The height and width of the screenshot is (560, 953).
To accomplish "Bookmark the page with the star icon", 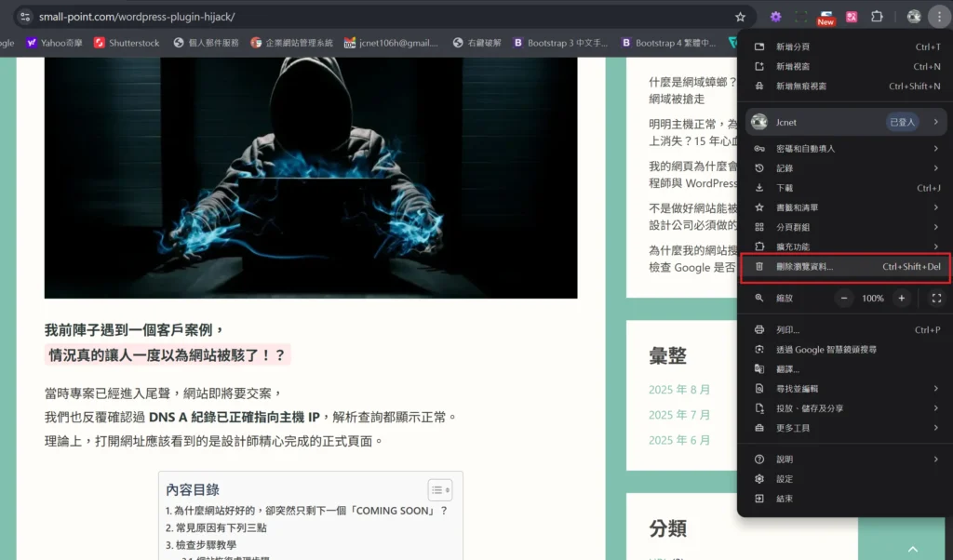I will pyautogui.click(x=739, y=16).
